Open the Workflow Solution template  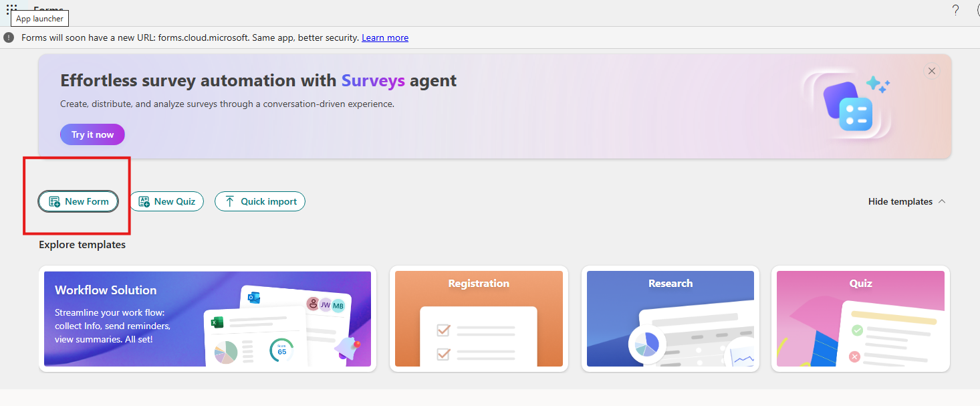[207, 318]
